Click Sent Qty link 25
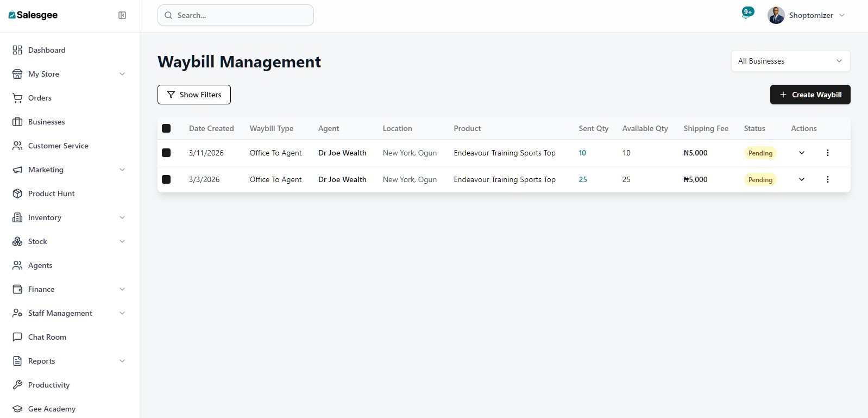The image size is (868, 418). 583,179
